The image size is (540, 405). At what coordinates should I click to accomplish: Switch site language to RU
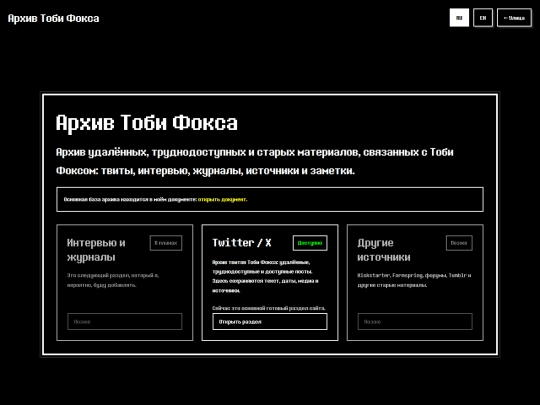tap(459, 18)
